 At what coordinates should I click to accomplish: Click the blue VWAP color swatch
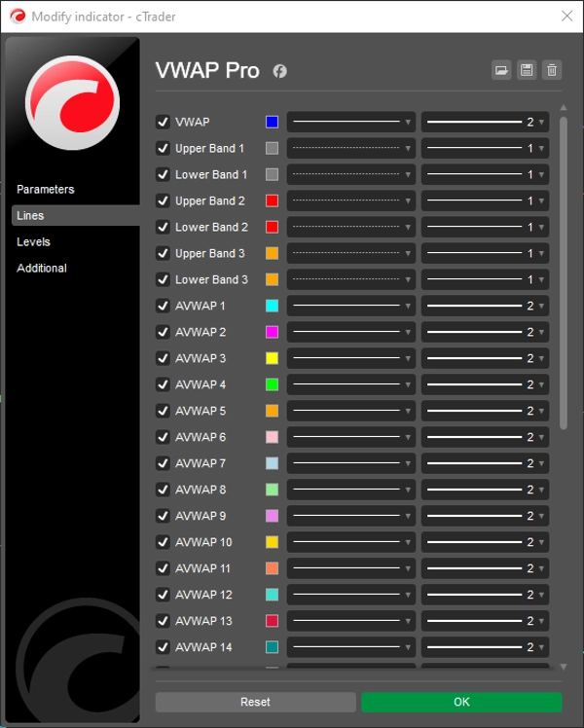click(x=272, y=122)
